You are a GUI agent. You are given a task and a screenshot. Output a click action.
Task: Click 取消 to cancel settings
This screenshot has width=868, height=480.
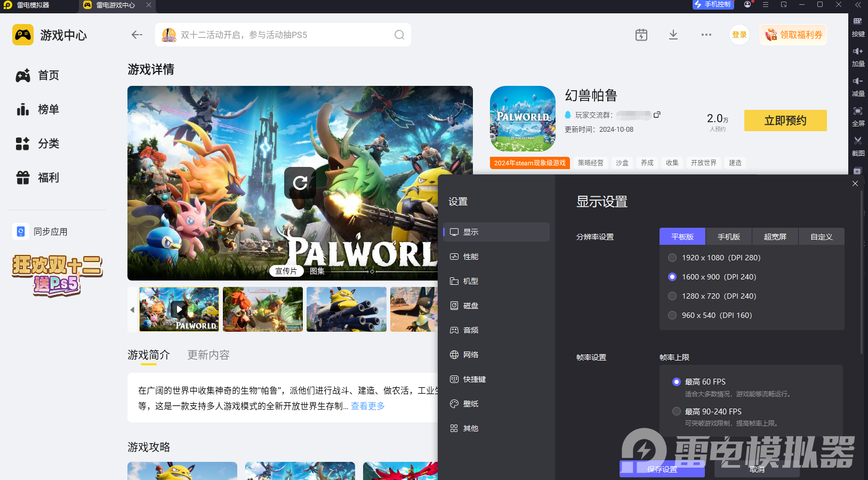pyautogui.click(x=757, y=469)
